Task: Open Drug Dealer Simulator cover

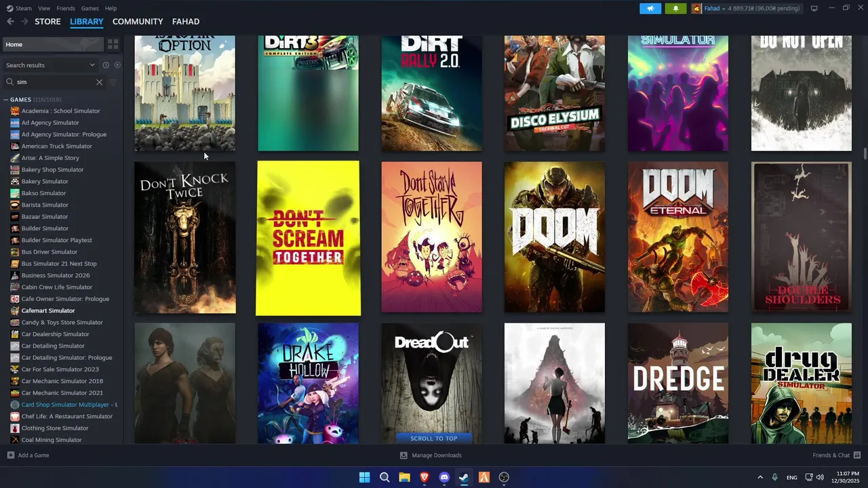Action: [x=802, y=384]
